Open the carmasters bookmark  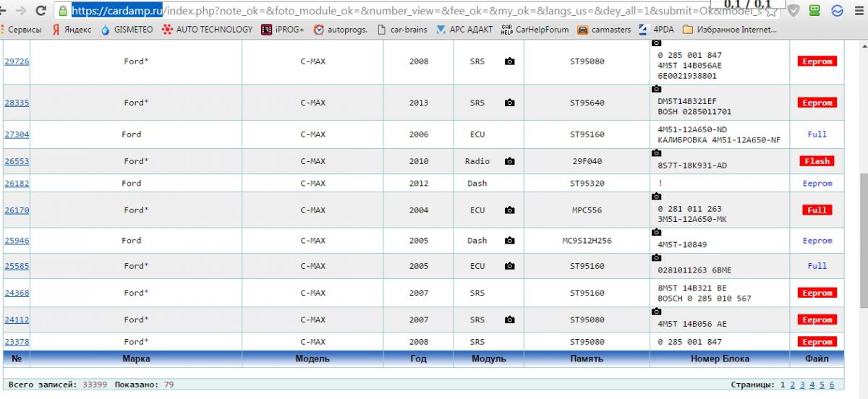(x=605, y=30)
